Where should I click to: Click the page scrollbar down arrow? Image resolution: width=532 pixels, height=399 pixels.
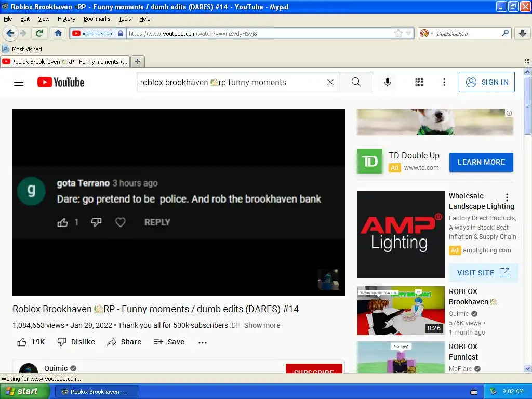pyautogui.click(x=527, y=369)
